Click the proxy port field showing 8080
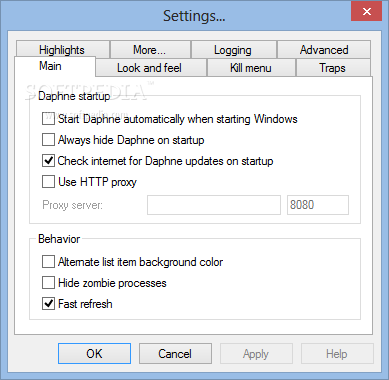 pos(318,205)
